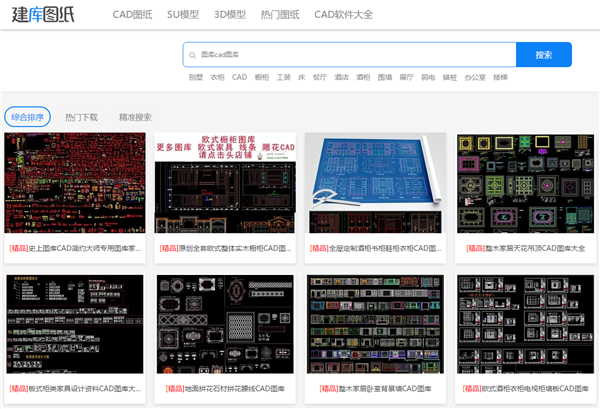Click title 欧式酒柜衣柜电视柜墙板CAD图库

tap(525, 389)
